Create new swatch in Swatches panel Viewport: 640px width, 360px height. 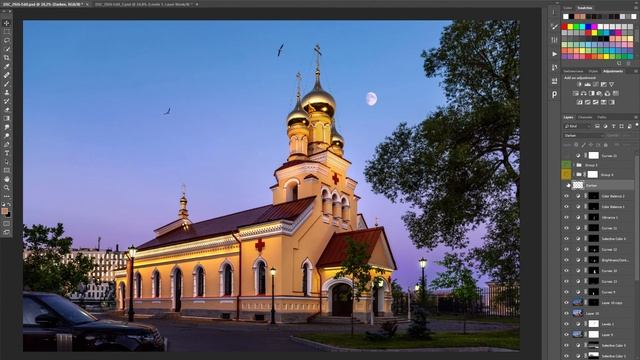[620, 63]
